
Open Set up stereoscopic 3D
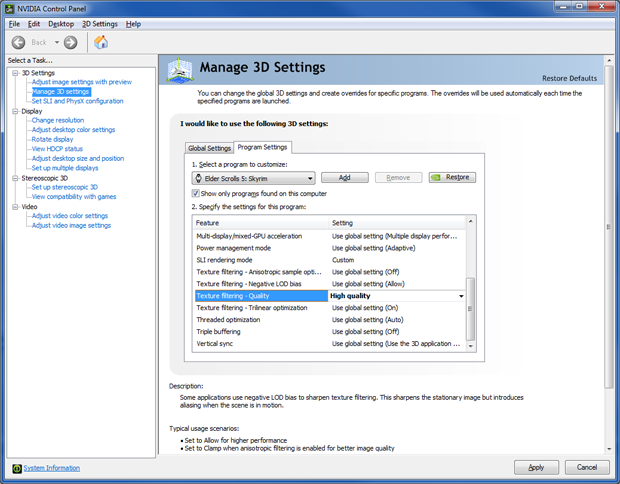(64, 187)
